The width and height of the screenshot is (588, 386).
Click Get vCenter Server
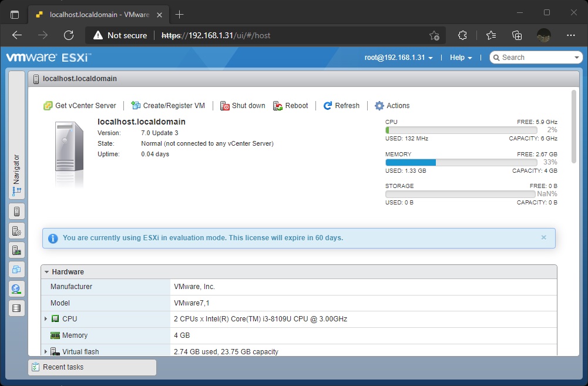coord(80,106)
